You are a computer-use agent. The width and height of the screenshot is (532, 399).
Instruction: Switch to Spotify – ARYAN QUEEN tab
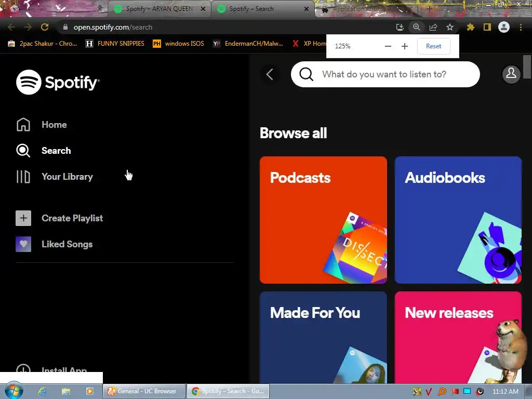tap(158, 9)
